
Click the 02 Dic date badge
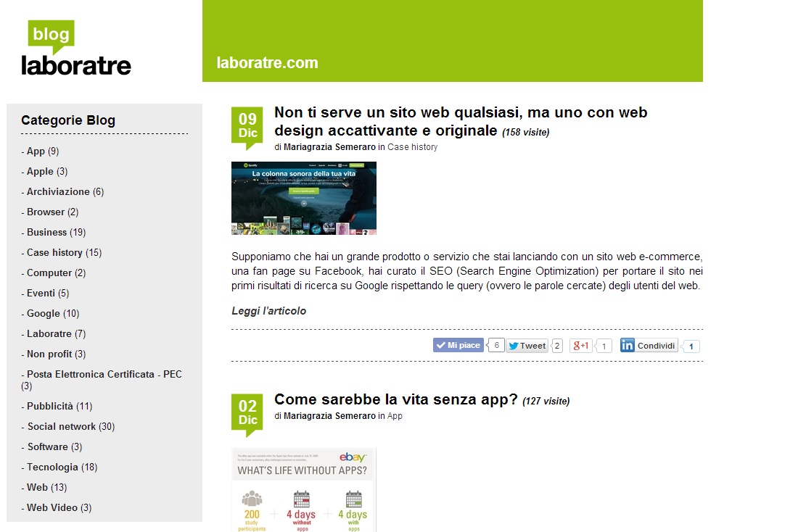click(247, 412)
